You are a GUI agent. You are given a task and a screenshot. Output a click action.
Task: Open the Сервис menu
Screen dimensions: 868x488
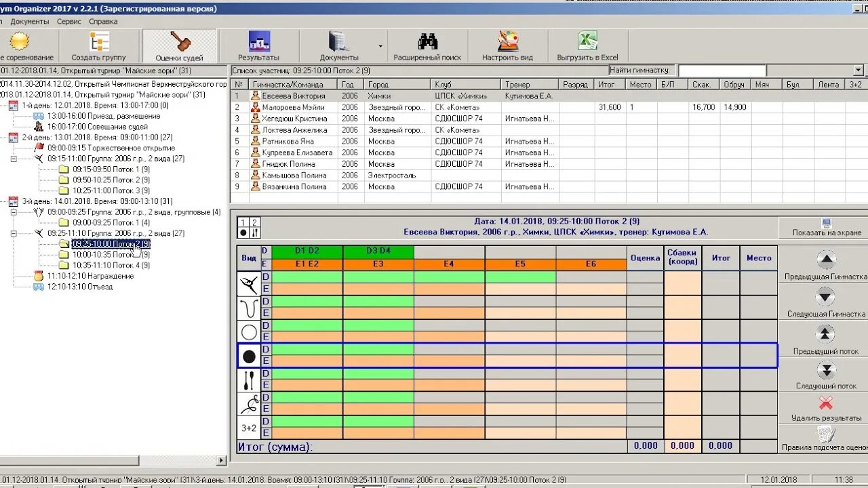pyautogui.click(x=69, y=22)
